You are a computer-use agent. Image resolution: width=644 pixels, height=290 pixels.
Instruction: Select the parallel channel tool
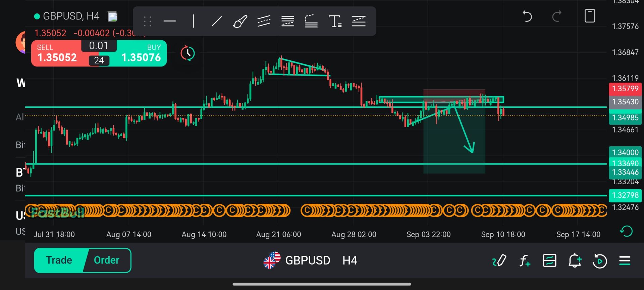click(264, 21)
